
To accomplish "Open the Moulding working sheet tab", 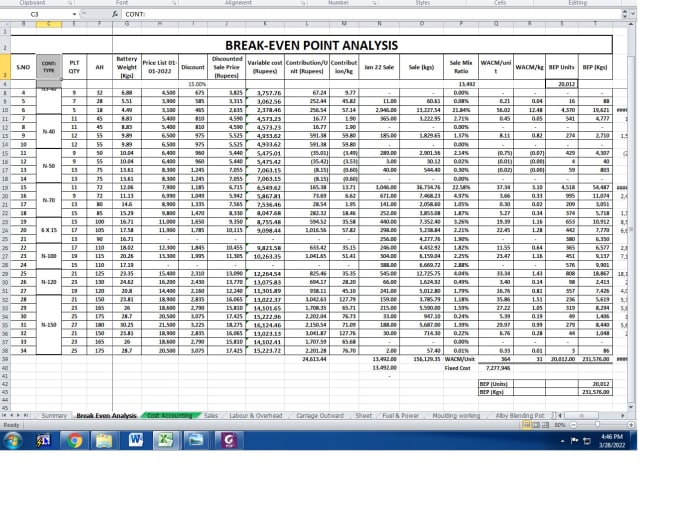I will pos(456,415).
